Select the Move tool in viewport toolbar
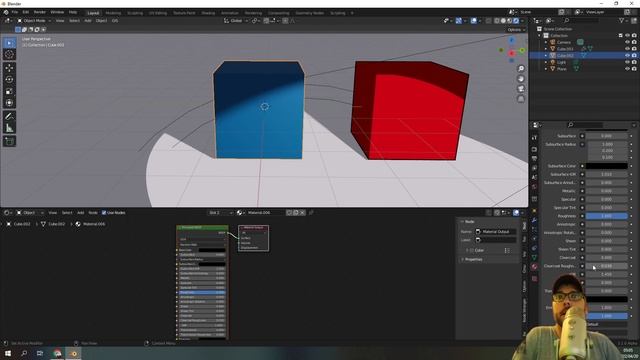The height and width of the screenshot is (360, 640). [9, 68]
